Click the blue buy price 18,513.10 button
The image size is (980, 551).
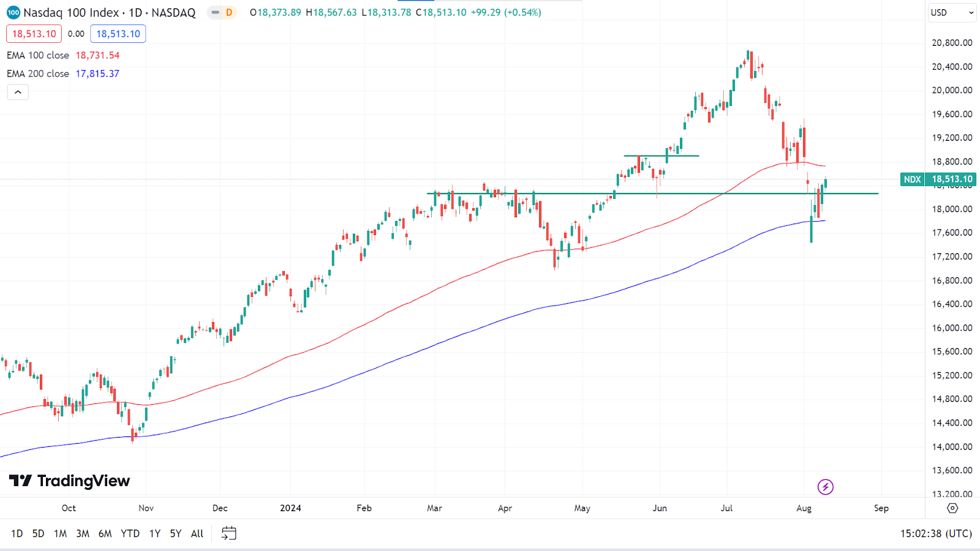[118, 34]
